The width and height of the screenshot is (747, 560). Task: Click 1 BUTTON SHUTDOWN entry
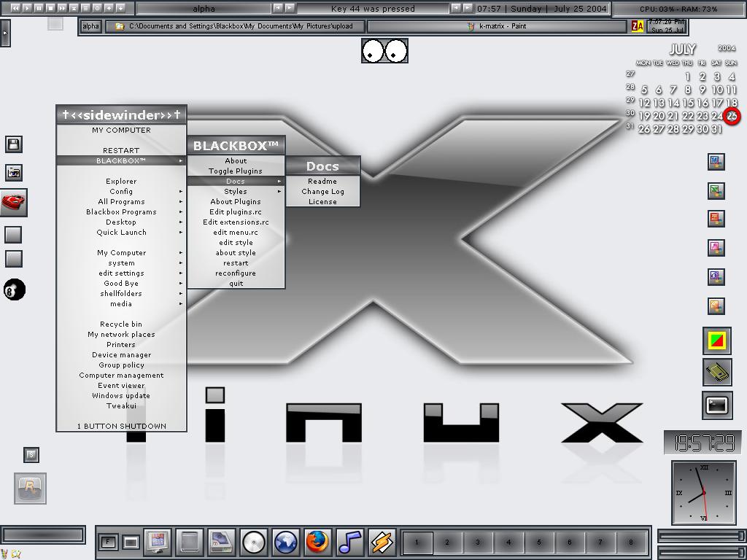pos(121,426)
